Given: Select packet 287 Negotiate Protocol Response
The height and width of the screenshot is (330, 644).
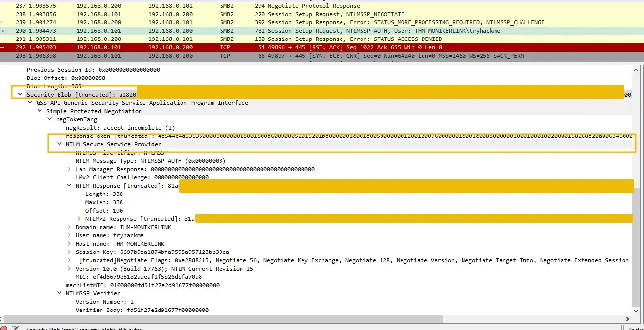Looking at the screenshot, I should 322,6.
